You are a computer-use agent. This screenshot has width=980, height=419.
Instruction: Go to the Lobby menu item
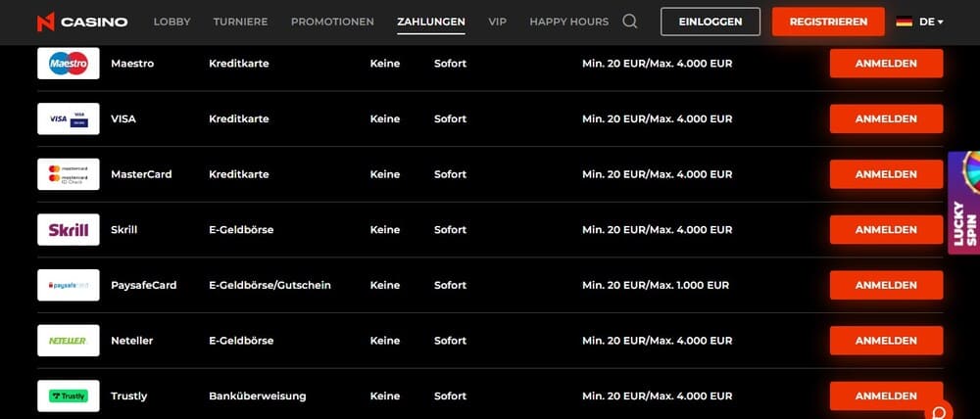(x=172, y=22)
